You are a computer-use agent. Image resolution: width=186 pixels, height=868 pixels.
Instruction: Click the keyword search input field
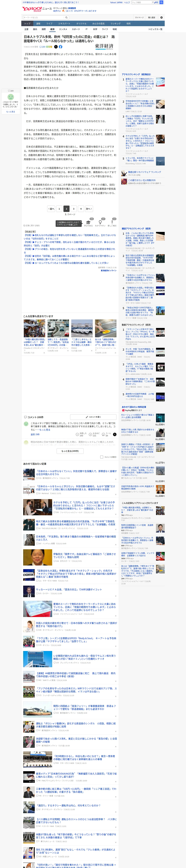tap(44, 18)
